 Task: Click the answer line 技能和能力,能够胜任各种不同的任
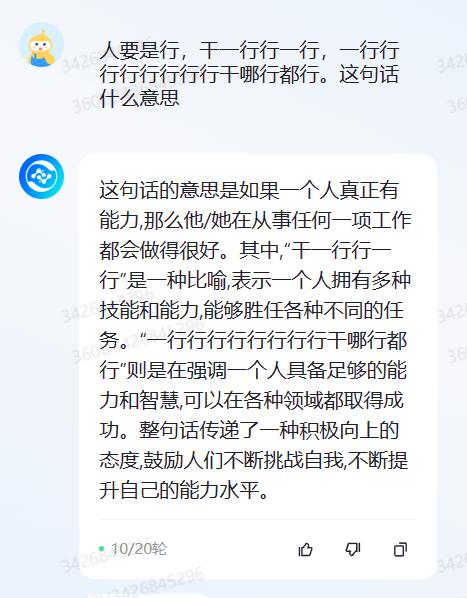[x=252, y=310]
